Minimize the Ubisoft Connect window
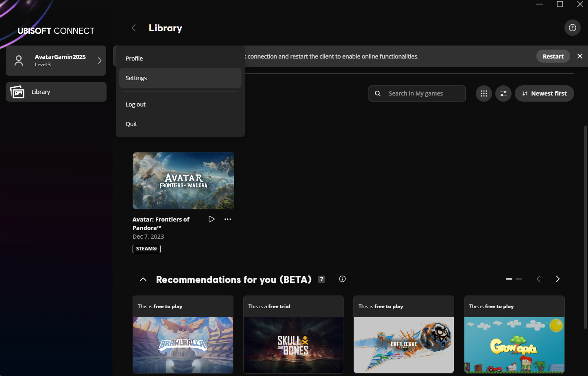This screenshot has height=376, width=588. point(540,4)
